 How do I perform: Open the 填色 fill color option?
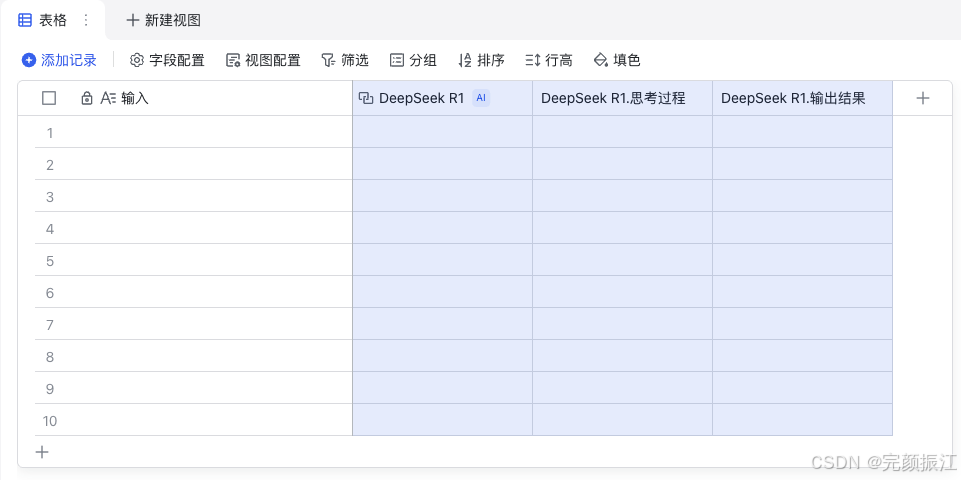tap(617, 60)
